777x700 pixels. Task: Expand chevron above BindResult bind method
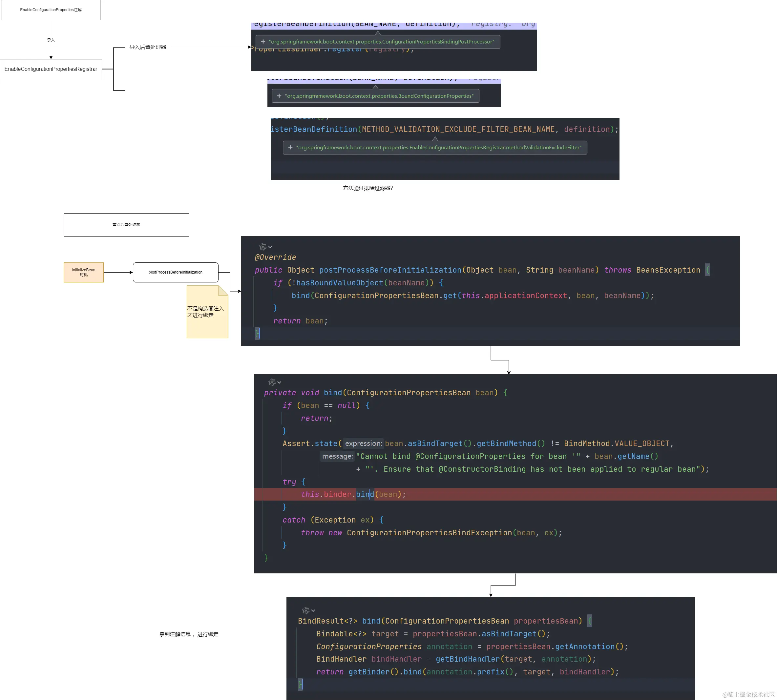tap(313, 611)
